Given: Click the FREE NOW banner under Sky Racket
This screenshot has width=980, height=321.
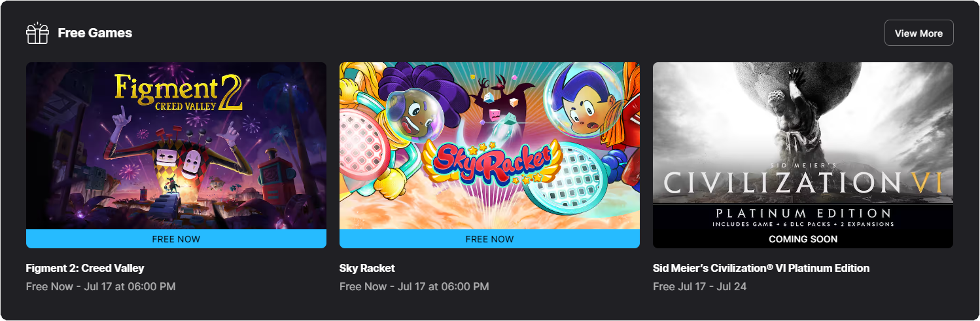Looking at the screenshot, I should [x=489, y=239].
